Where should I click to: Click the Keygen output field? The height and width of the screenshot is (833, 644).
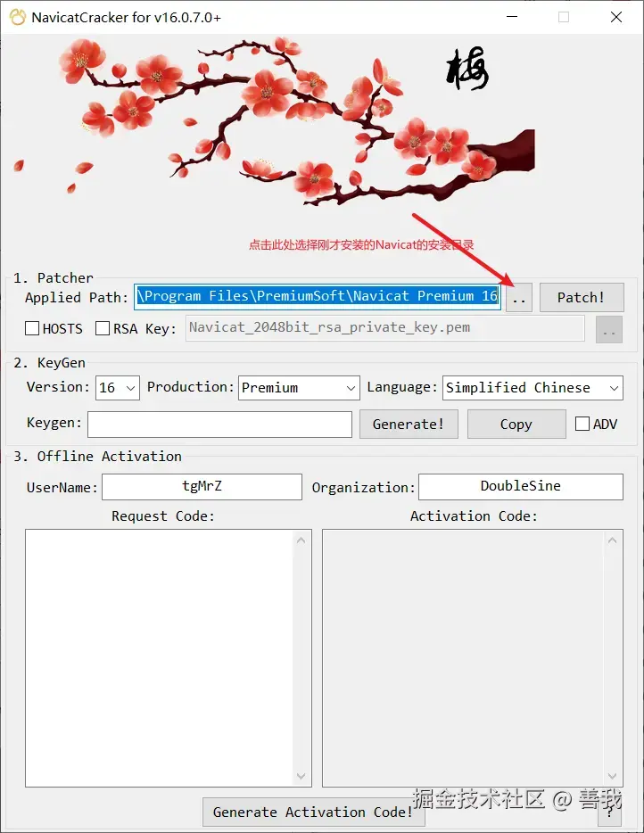(219, 425)
